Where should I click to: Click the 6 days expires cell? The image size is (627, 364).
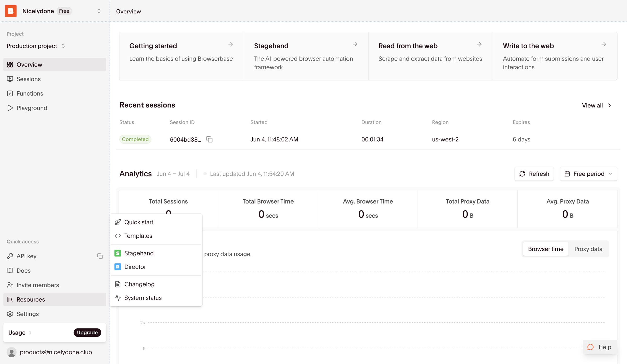(521, 139)
